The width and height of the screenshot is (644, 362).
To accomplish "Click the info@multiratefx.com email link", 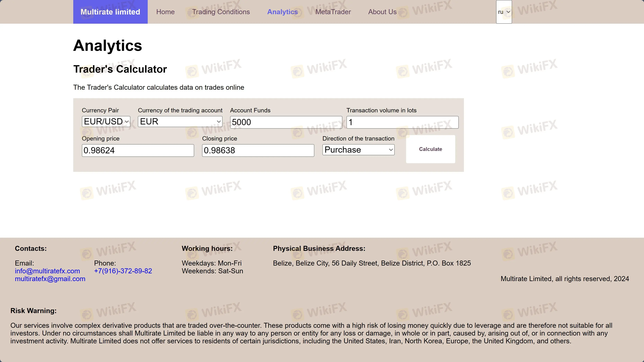I will [47, 271].
